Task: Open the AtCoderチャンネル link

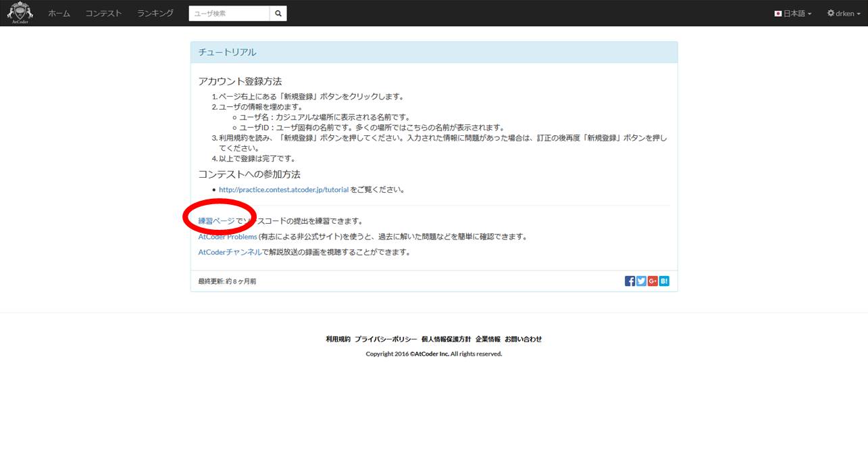Action: pos(229,251)
